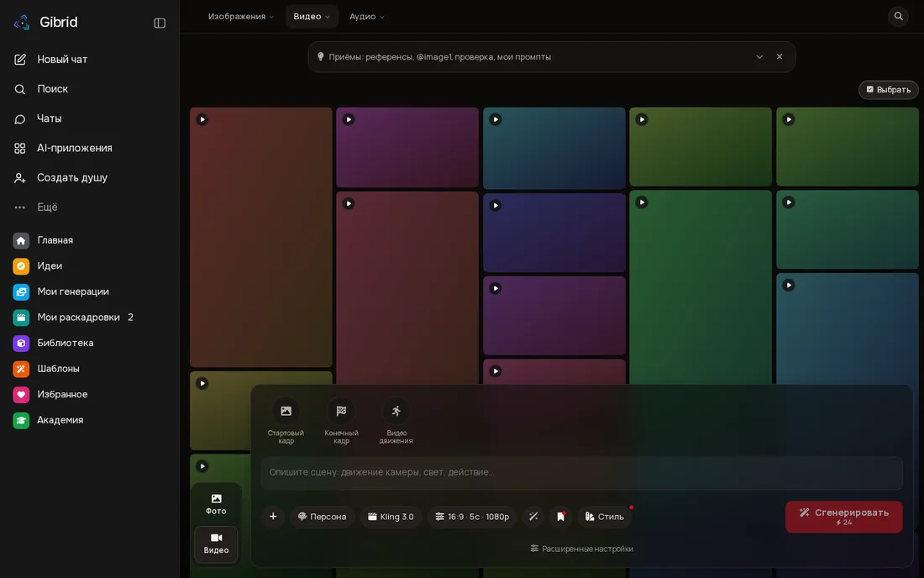Open the Аудио dropdown
The image size is (924, 578).
click(366, 17)
